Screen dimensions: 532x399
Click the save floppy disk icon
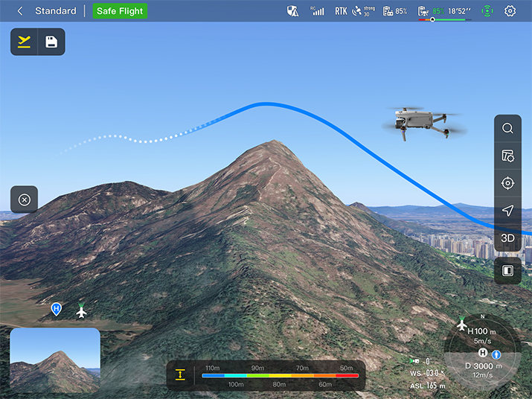(51, 42)
